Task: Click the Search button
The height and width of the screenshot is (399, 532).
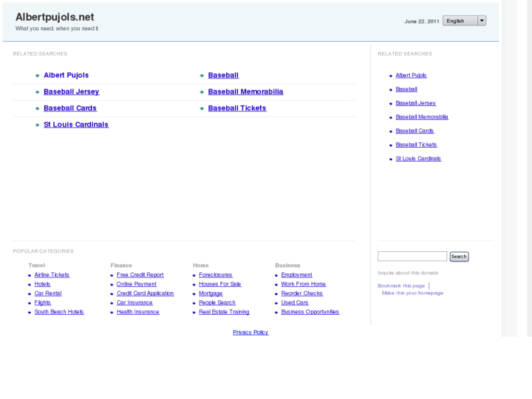Action: coord(459,257)
